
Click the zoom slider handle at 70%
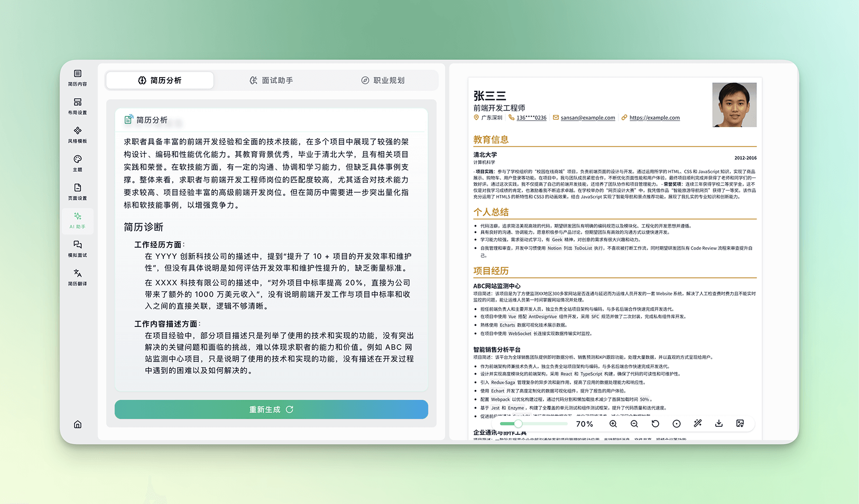coord(518,424)
